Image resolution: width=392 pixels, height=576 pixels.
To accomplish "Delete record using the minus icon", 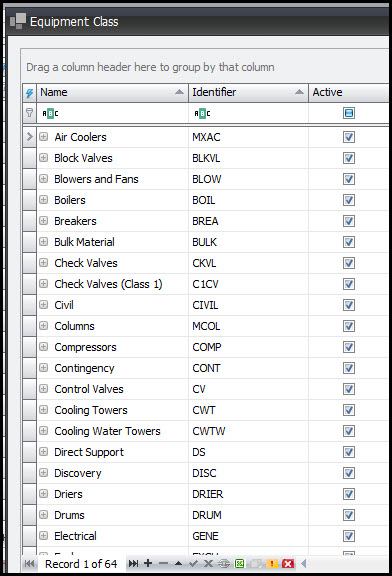I will [x=163, y=563].
